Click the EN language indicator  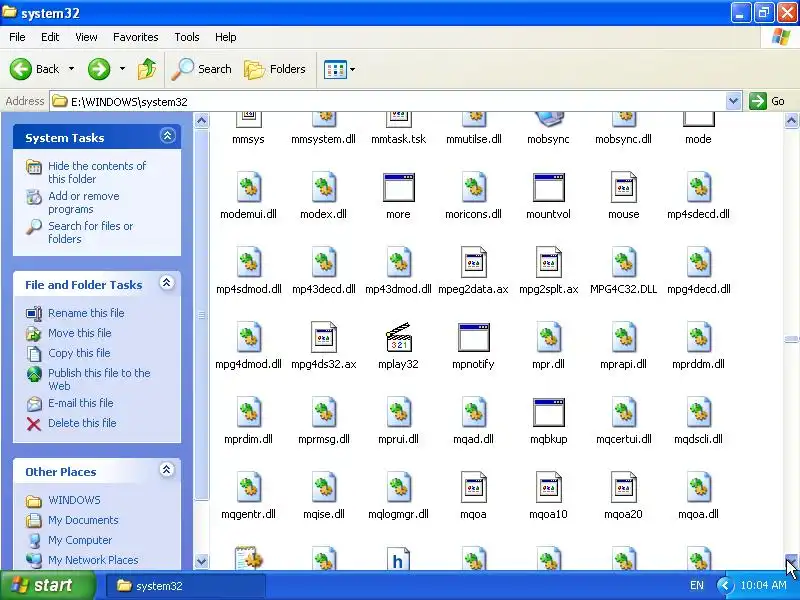click(696, 585)
